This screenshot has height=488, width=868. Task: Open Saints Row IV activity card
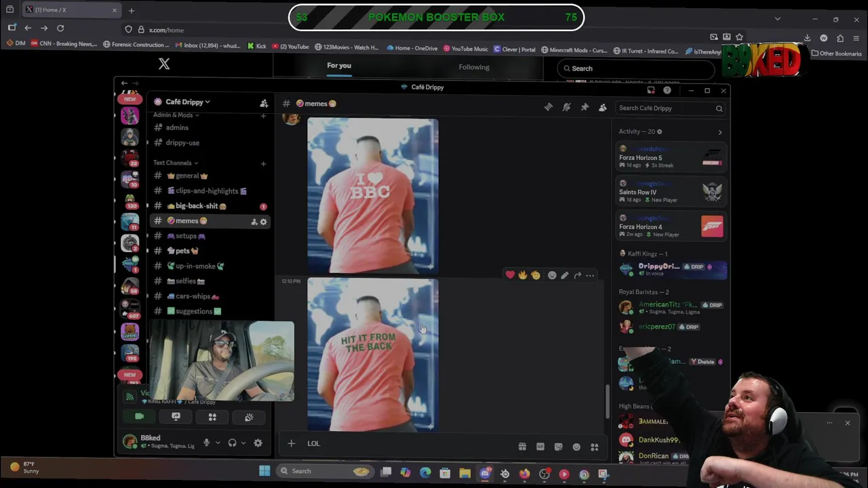(671, 192)
